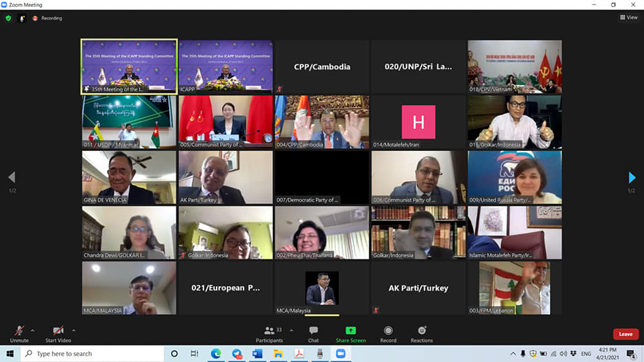644x362 pixels.
Task: Go to previous page of gallery
Action: click(x=11, y=177)
